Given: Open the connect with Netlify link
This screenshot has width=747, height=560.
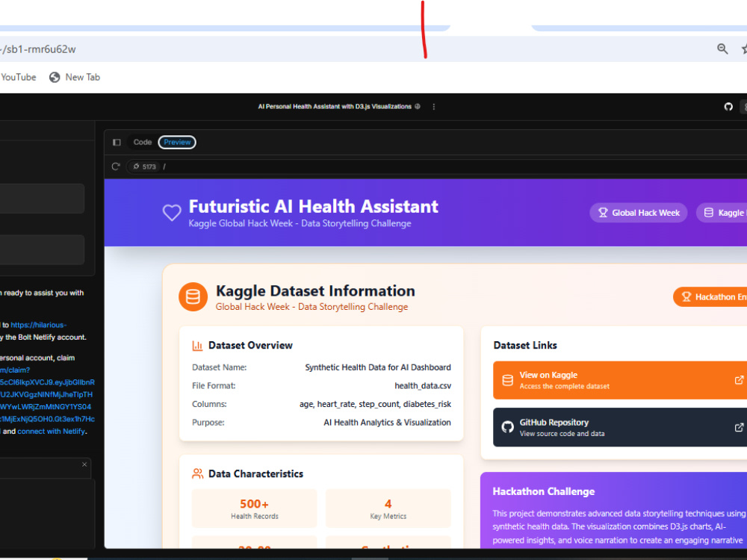Looking at the screenshot, I should tap(52, 432).
